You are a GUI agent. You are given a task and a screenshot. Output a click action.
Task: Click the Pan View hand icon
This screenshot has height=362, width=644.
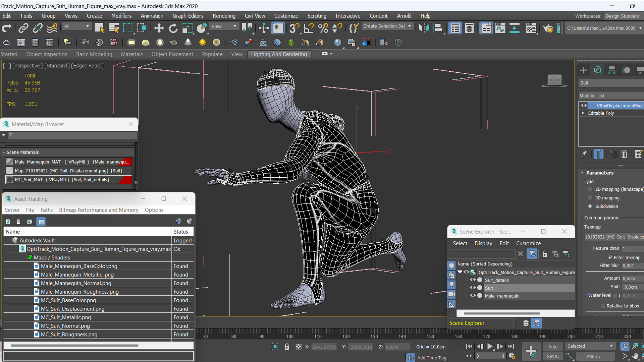point(635,356)
